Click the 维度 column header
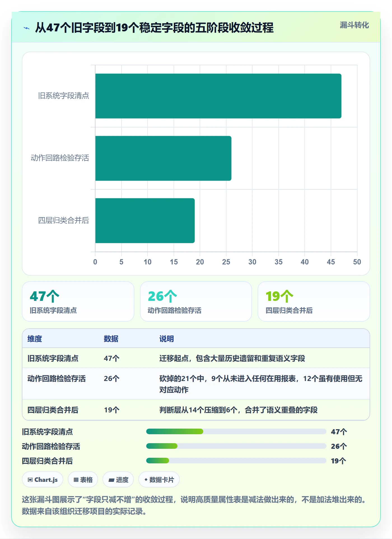392x539 pixels. 35,339
